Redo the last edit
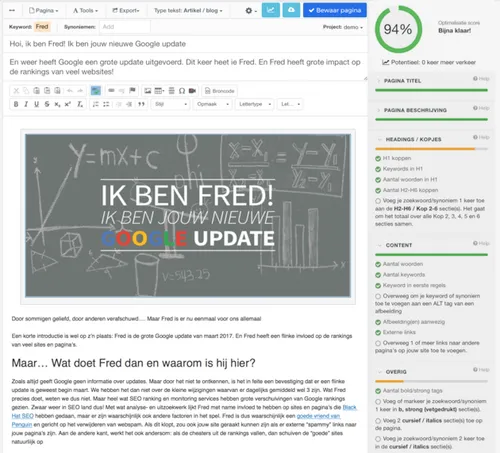The height and width of the screenshot is (453, 500). (80, 91)
